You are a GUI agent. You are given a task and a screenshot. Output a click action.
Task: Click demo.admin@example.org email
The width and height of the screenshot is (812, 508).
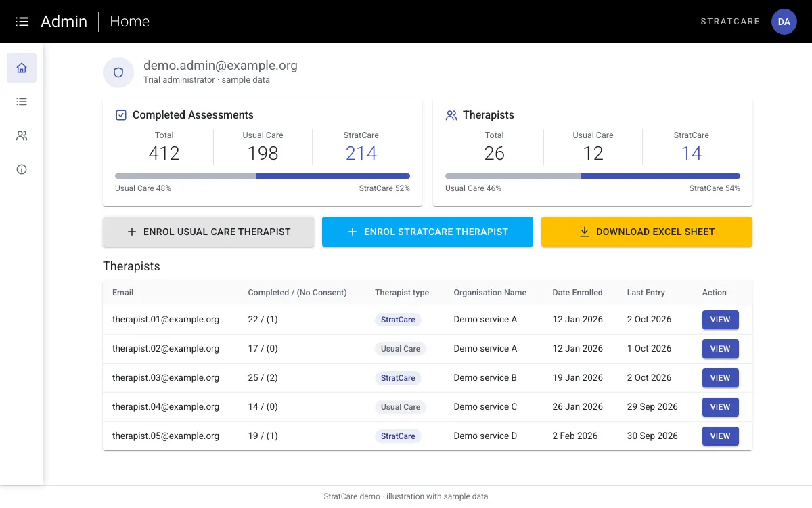221,66
